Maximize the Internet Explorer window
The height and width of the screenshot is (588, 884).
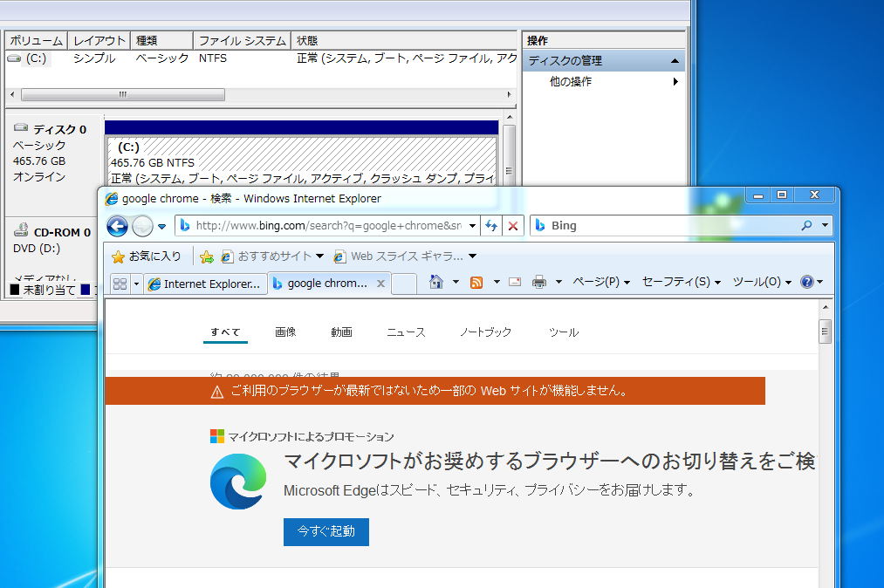click(781, 195)
